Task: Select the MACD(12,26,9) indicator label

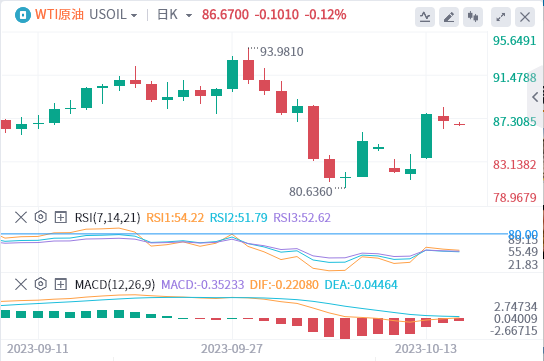Action: point(115,284)
